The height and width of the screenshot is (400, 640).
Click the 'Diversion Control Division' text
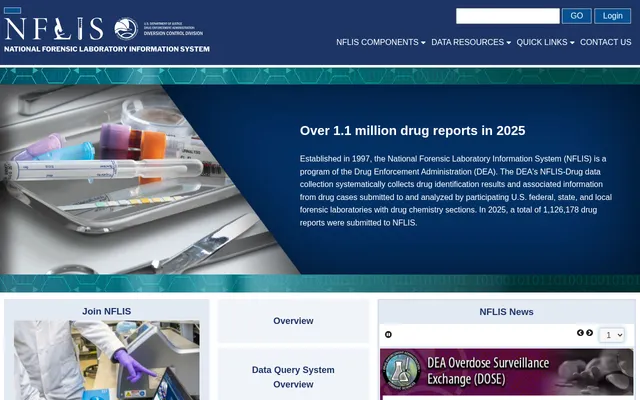click(x=173, y=33)
